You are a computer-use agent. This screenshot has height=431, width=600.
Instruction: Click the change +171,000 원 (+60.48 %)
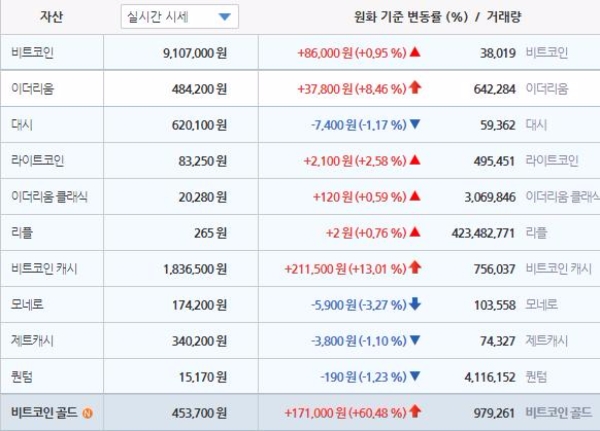346,413
